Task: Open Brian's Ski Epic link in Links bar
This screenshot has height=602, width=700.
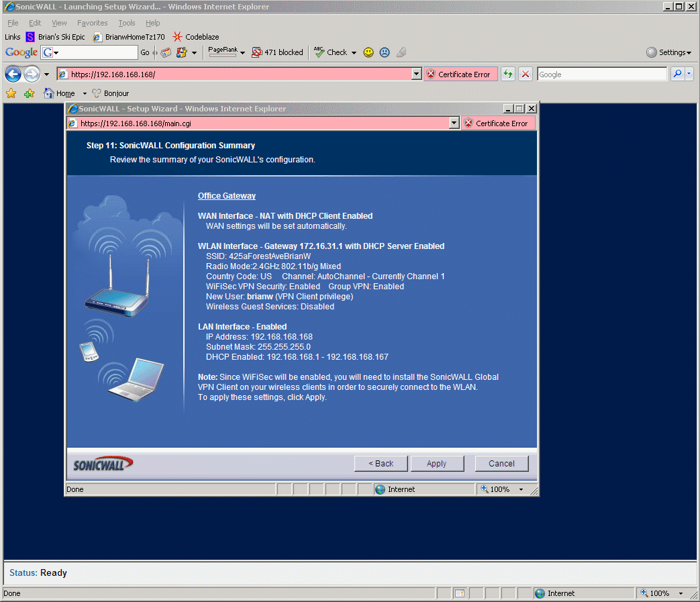Action: tap(55, 37)
